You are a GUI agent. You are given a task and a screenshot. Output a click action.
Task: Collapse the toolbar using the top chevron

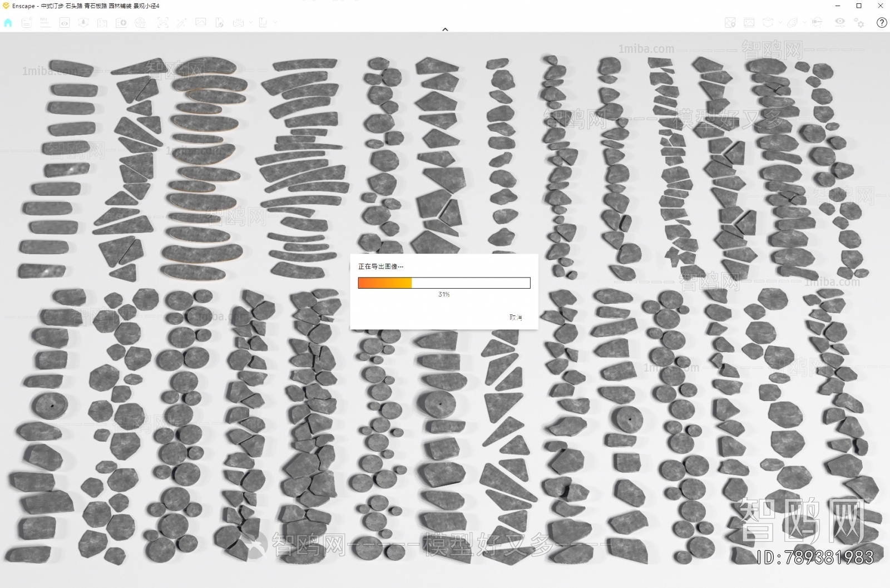[x=445, y=29]
